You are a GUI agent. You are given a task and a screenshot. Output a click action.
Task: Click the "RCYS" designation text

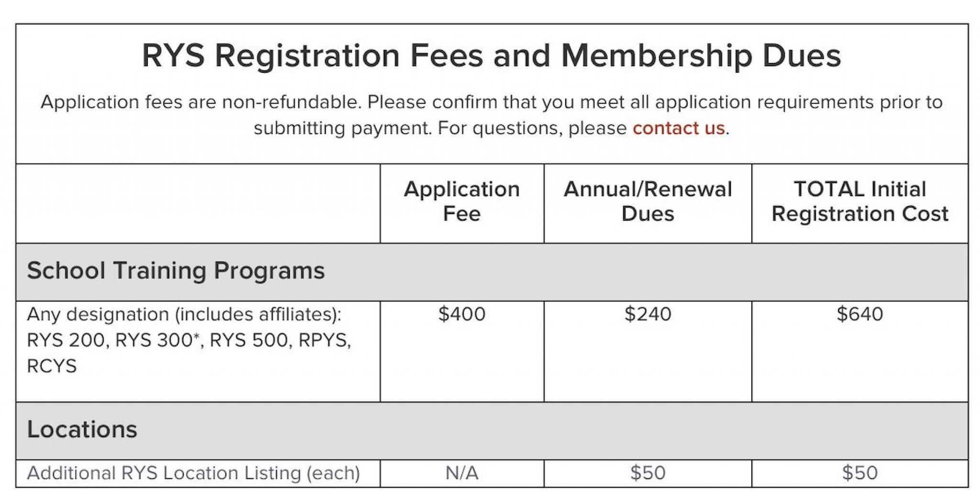coord(52,366)
